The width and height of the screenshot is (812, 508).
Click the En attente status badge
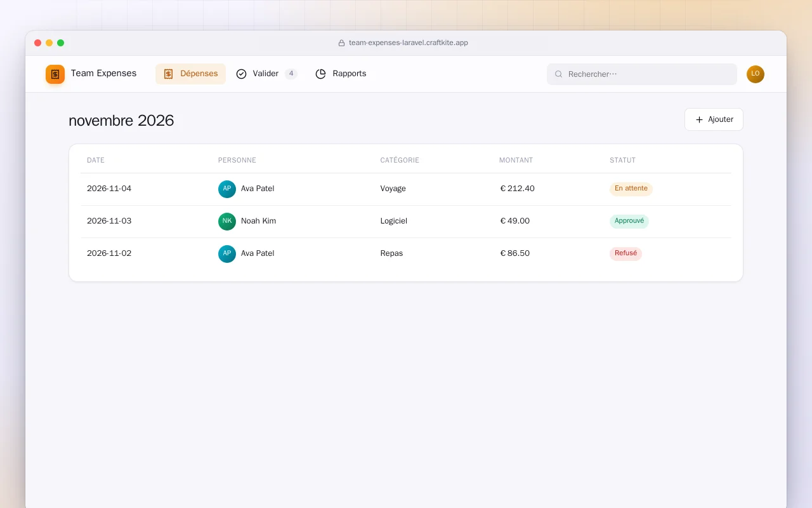tap(631, 189)
